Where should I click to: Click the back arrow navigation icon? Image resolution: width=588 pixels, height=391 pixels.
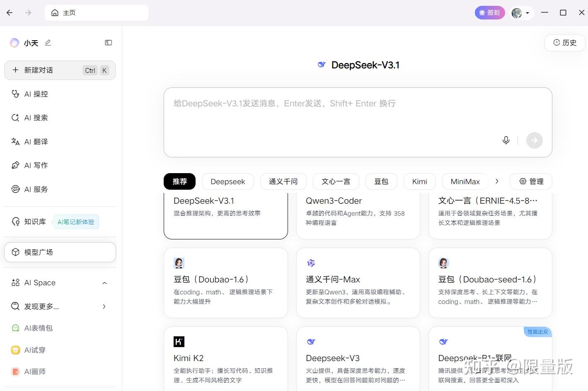[x=10, y=13]
